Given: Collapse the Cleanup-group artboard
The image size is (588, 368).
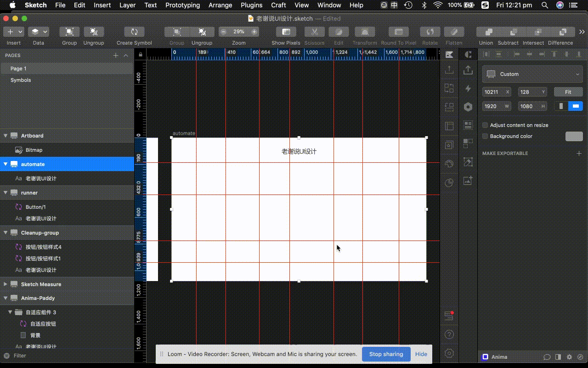Looking at the screenshot, I should point(6,233).
